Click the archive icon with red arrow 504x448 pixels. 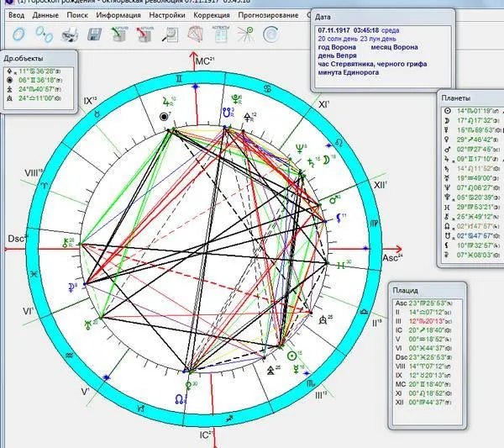[x=145, y=34]
